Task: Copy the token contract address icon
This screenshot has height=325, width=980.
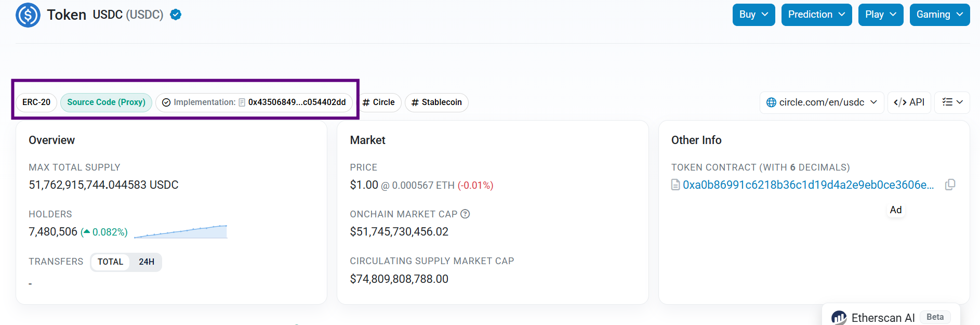Action: [x=950, y=185]
